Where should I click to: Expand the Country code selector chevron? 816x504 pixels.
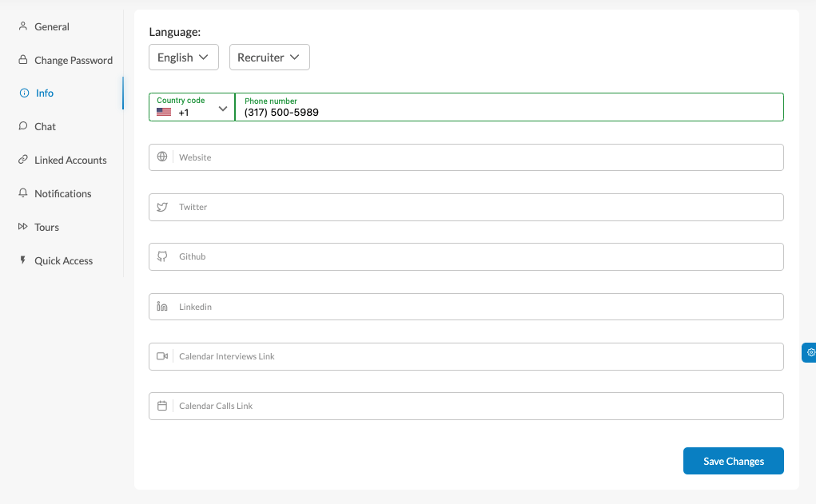pyautogui.click(x=223, y=109)
